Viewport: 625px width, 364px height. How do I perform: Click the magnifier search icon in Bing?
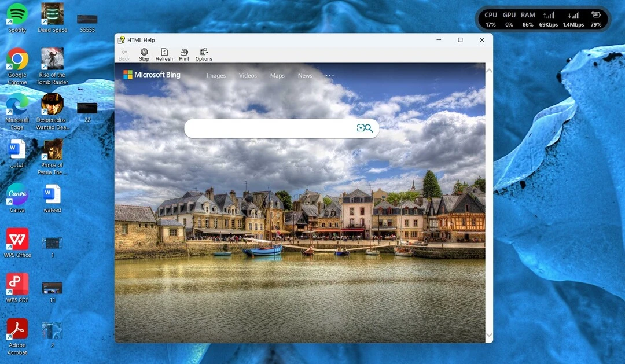coord(369,128)
